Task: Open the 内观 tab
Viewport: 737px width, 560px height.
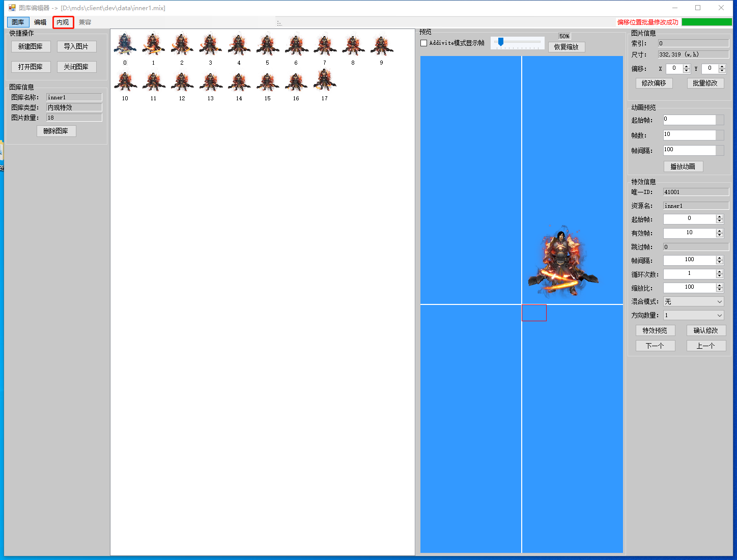Action: coord(63,22)
